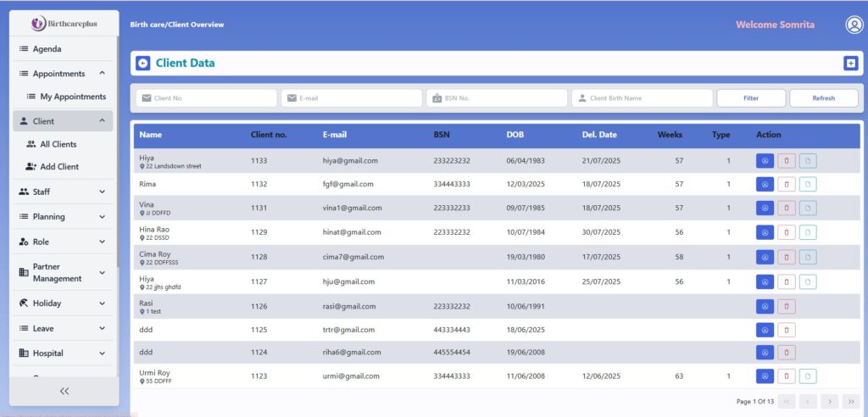Image resolution: width=868 pixels, height=417 pixels.
Task: Collapse the sidebar with the double-chevron icon
Action: click(x=64, y=391)
